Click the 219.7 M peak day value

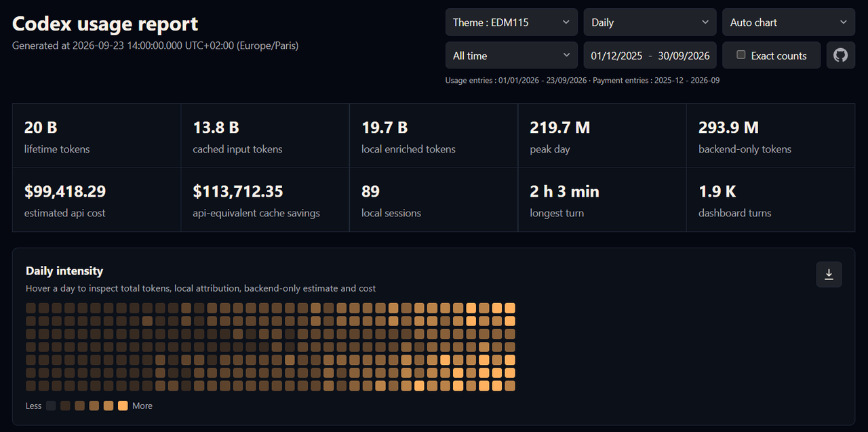point(560,127)
